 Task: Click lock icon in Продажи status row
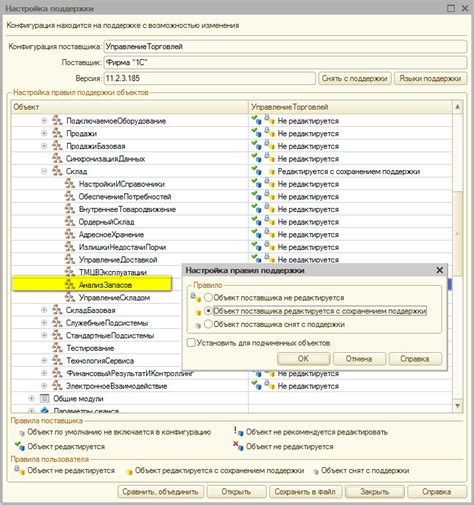[269, 133]
